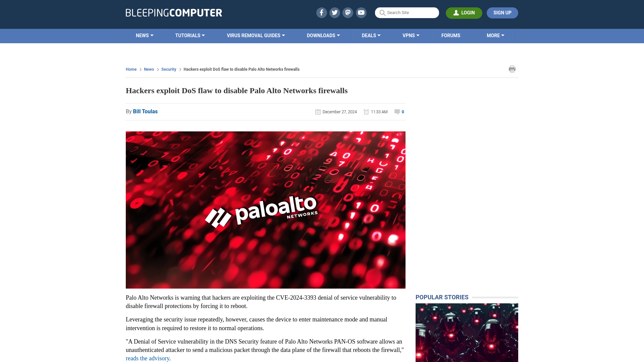
Task: Expand the VIRUS REMOVAL GUIDES dropdown
Action: (x=256, y=35)
